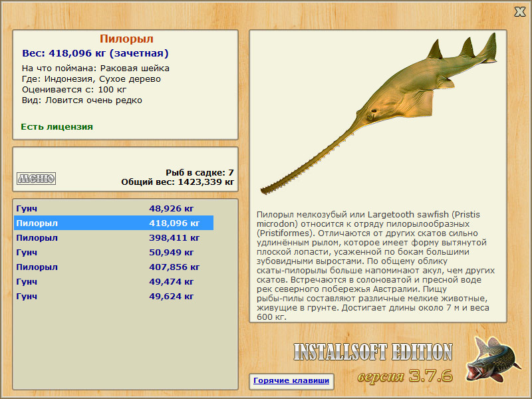Select the Гунч 48,926 кг row
Viewport: 532px width, 399px height.
tap(114, 208)
